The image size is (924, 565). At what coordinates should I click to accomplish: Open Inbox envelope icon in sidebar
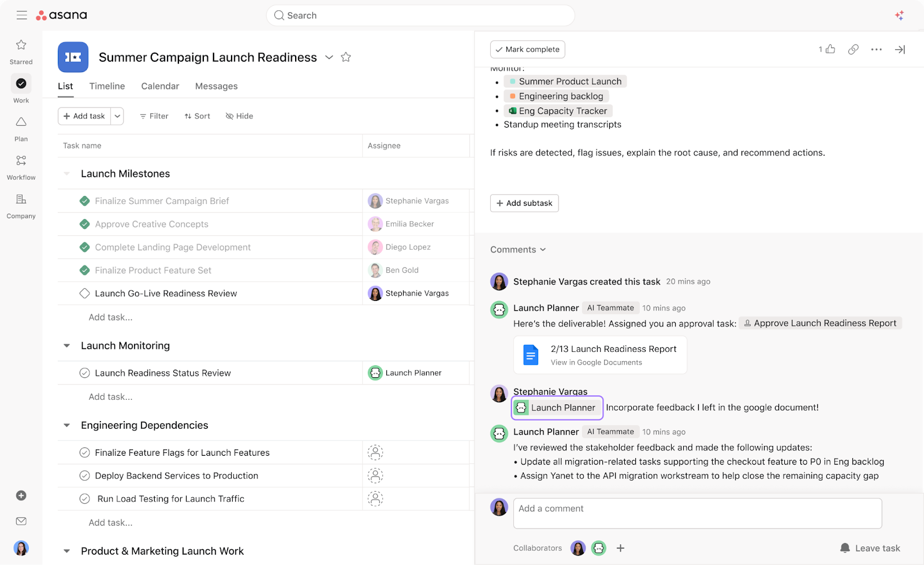[x=21, y=521]
